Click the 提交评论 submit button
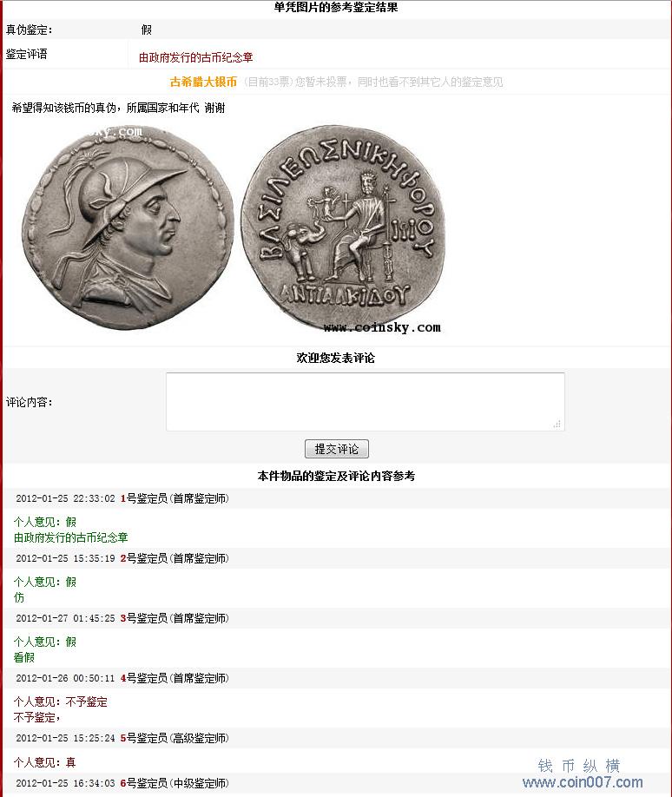The width and height of the screenshot is (672, 797). [x=337, y=449]
